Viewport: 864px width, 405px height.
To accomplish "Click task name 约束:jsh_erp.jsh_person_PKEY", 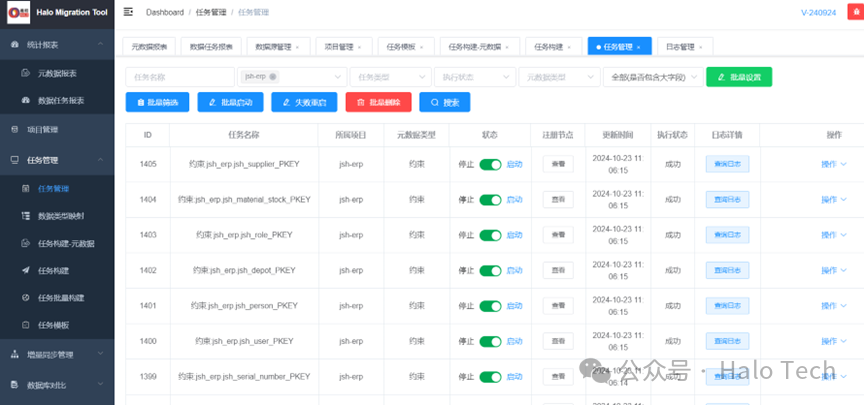I will [244, 306].
